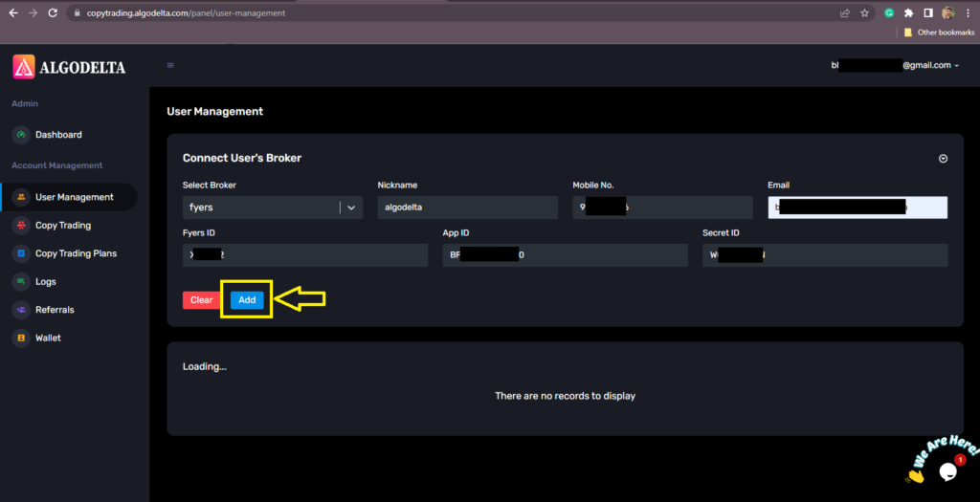Click the 'Account Management' sidebar heading

click(x=56, y=165)
